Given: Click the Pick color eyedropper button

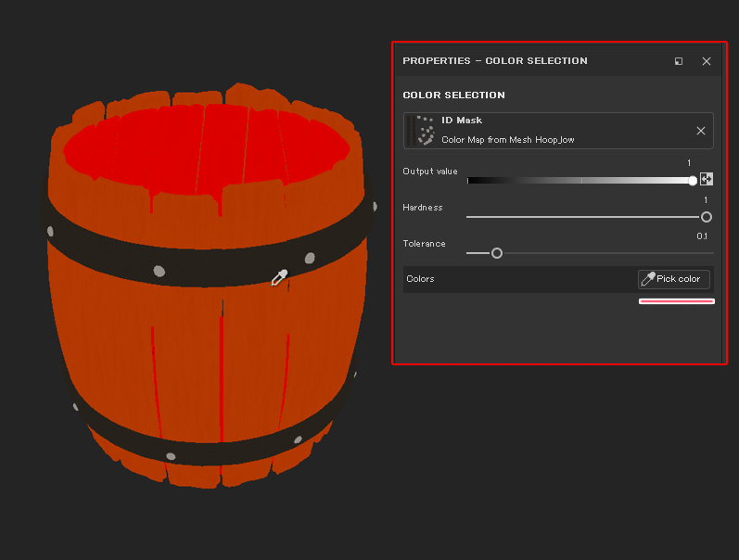Looking at the screenshot, I should (674, 279).
